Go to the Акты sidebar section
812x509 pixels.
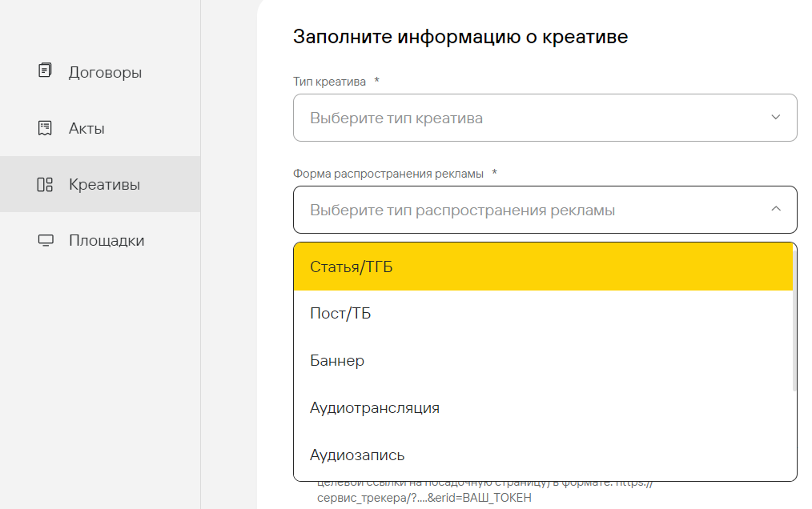(x=86, y=128)
